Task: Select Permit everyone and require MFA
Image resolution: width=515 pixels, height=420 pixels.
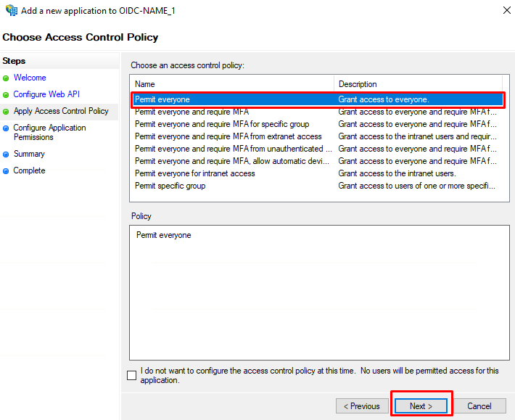Action: (317, 112)
